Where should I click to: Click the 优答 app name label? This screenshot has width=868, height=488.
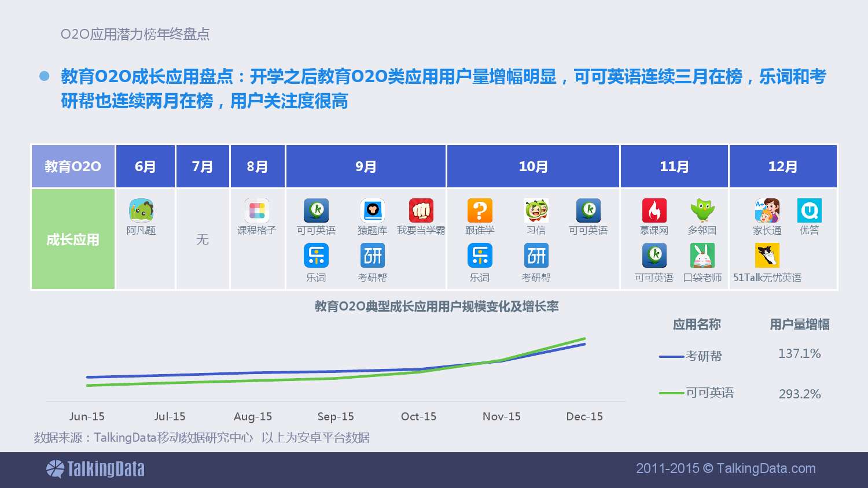click(x=810, y=230)
